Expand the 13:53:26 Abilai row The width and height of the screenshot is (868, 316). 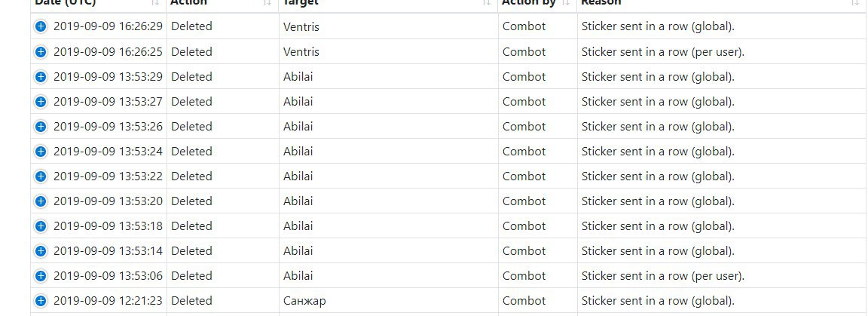[41, 127]
